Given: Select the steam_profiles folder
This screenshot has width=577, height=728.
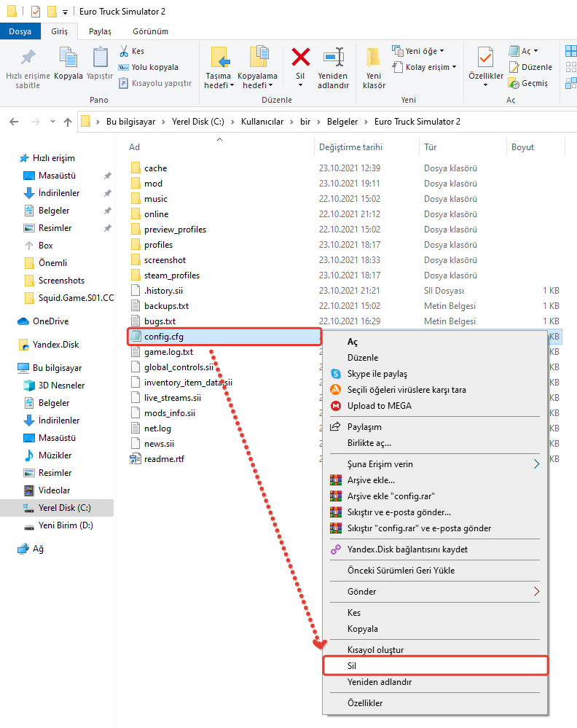Looking at the screenshot, I should [172, 275].
